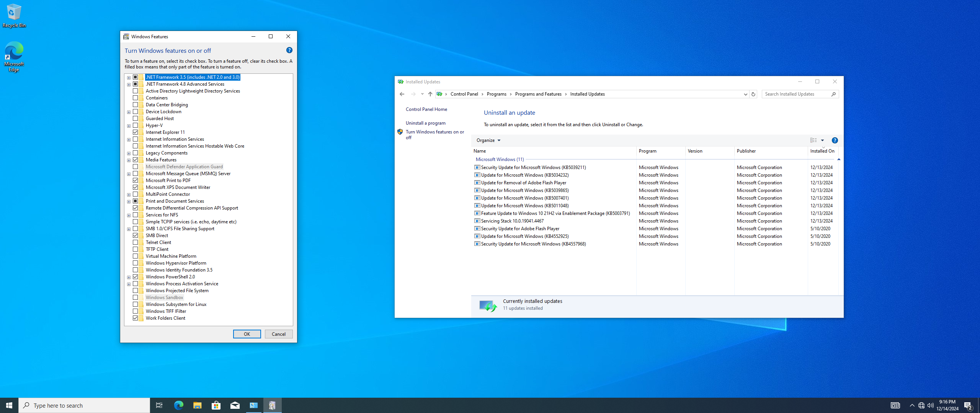Click the taskbar search box
The image size is (980, 413).
[84, 405]
